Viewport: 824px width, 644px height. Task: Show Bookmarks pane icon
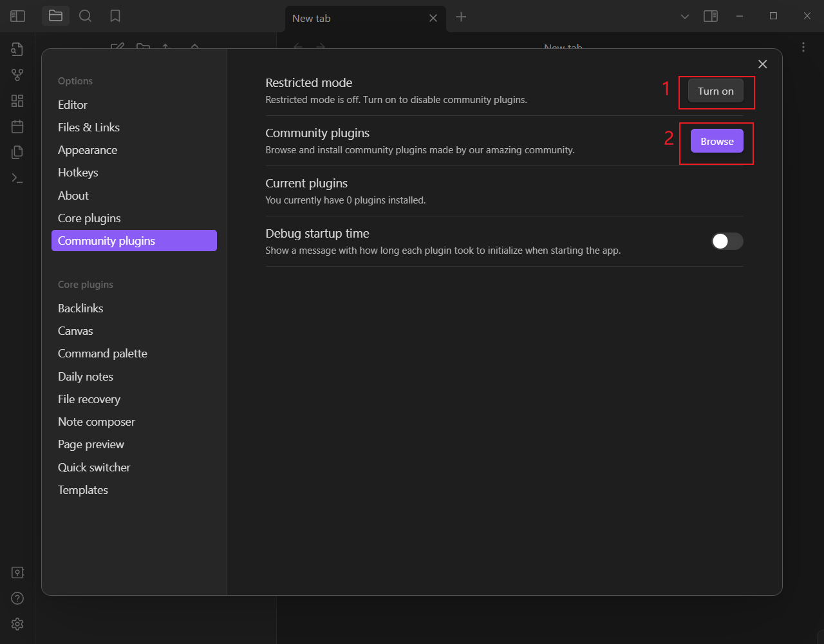point(115,16)
